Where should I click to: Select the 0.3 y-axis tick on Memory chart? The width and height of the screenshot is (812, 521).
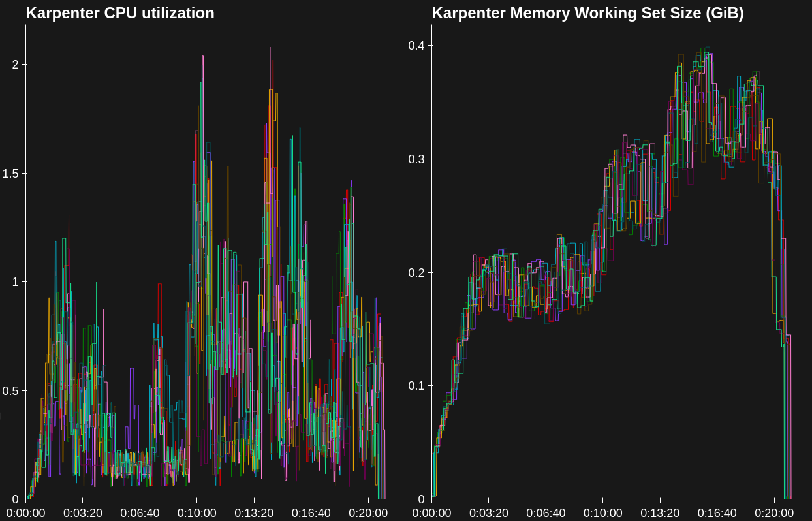point(416,159)
